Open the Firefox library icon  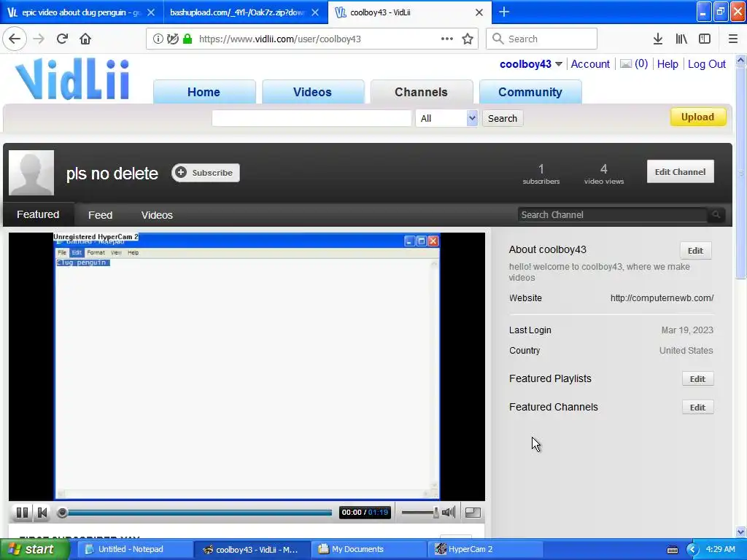(x=681, y=39)
